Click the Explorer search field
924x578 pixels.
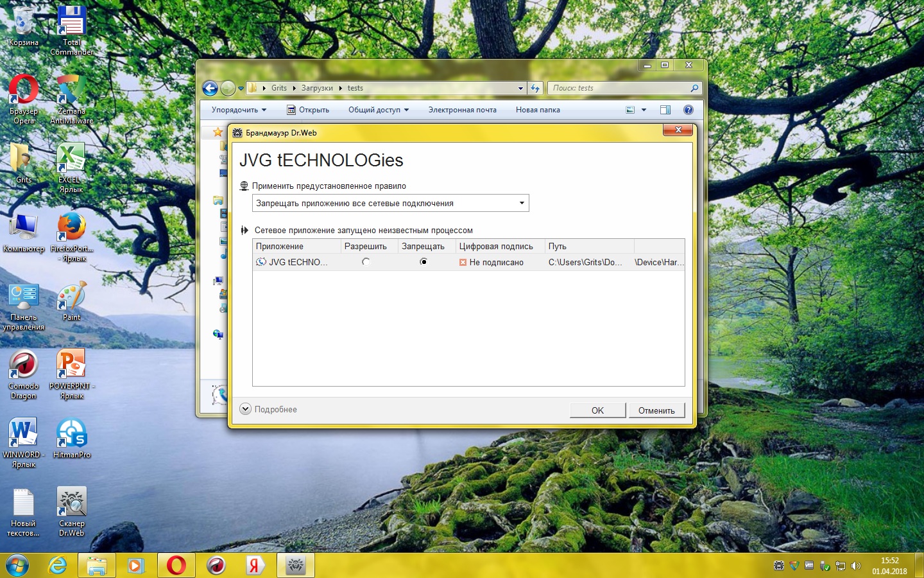tap(619, 88)
